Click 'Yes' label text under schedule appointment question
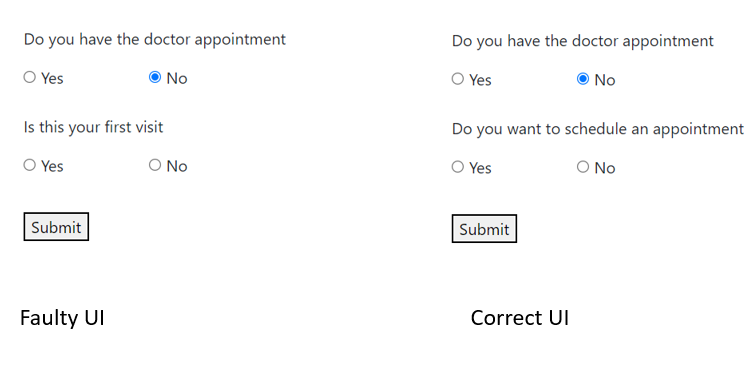 click(x=480, y=168)
